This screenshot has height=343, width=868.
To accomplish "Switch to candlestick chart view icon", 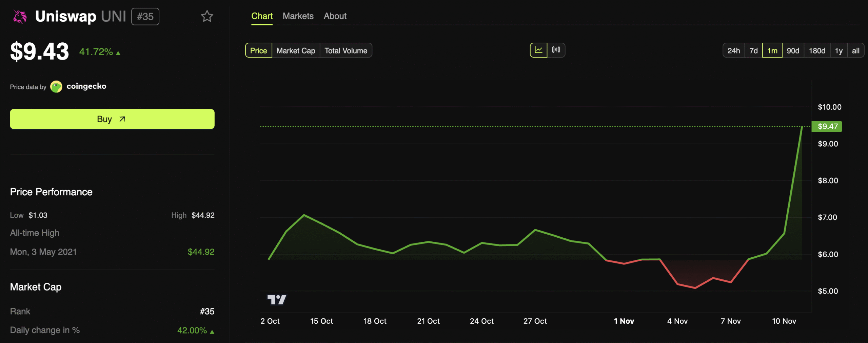I will click(556, 50).
